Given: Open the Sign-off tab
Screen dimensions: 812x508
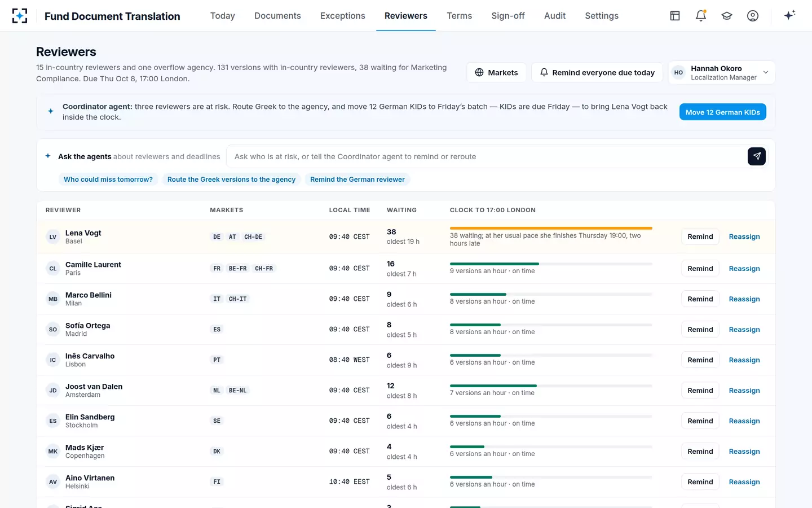Looking at the screenshot, I should [508, 16].
